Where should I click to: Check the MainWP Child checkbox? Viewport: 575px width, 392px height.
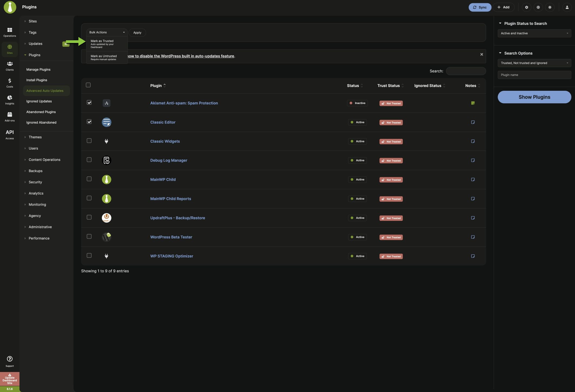pyautogui.click(x=89, y=179)
